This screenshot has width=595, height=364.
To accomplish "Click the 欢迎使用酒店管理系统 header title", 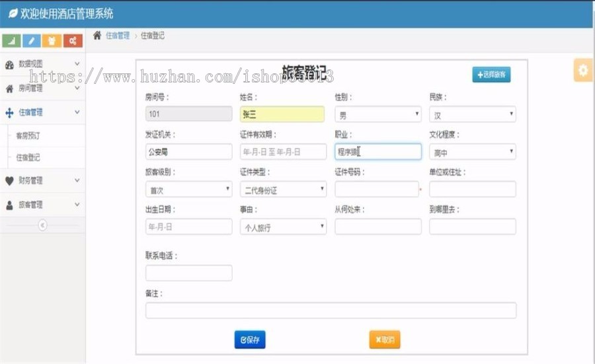I will [x=66, y=14].
